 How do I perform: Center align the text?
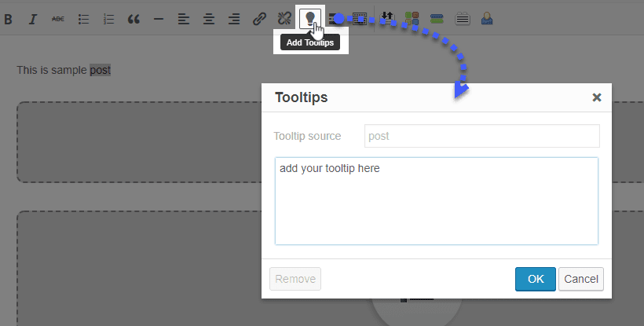[209, 19]
